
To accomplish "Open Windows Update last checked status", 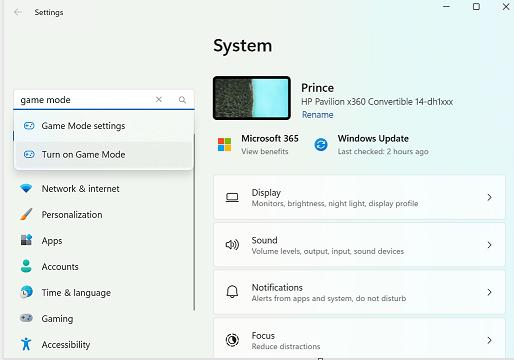I will coord(383,152).
